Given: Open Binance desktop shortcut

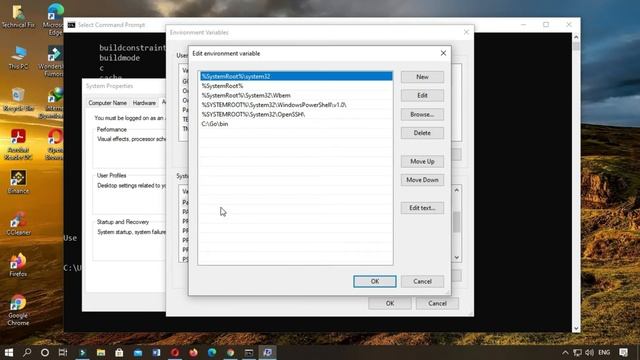Looking at the screenshot, I should pos(18,182).
